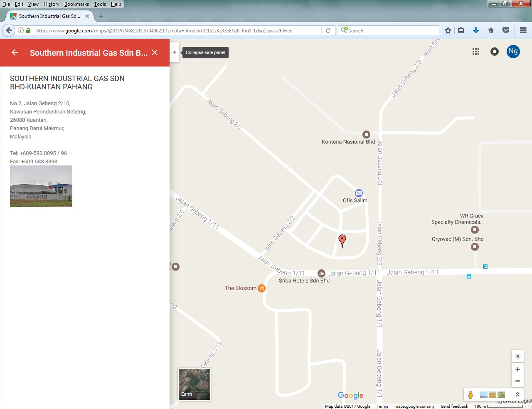Bookmark this page with the star icon

448,30
